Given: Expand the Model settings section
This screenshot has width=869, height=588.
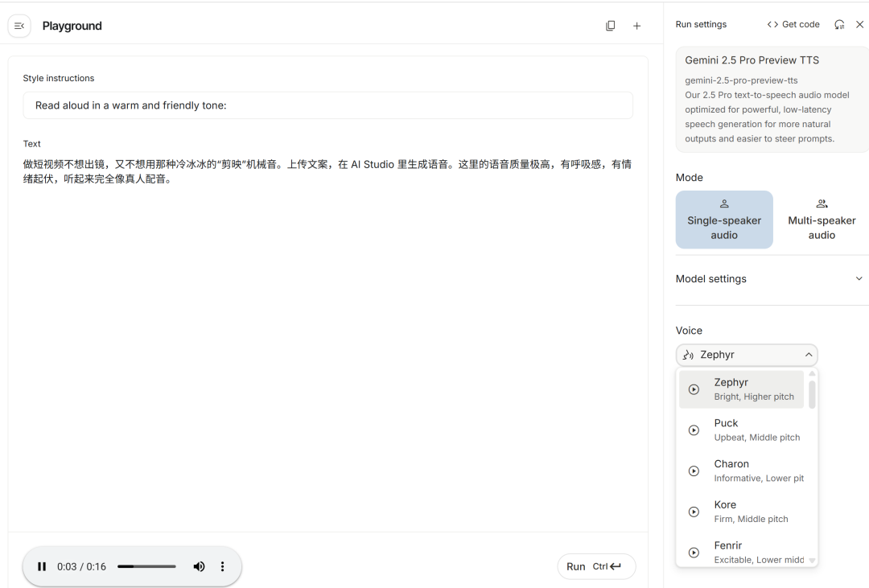Looking at the screenshot, I should [x=772, y=279].
